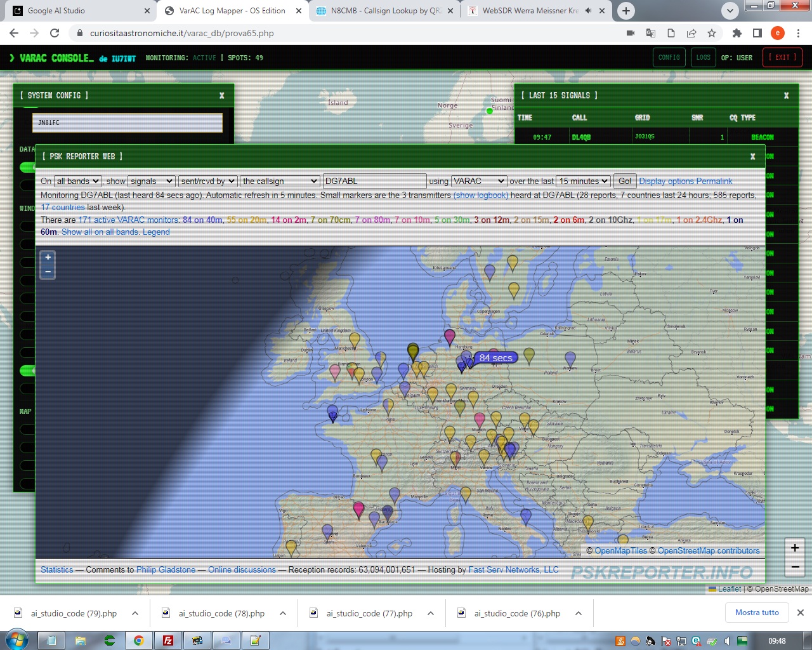Close the Last 15 Signals panel
This screenshot has width=812, height=650.
pos(786,95)
